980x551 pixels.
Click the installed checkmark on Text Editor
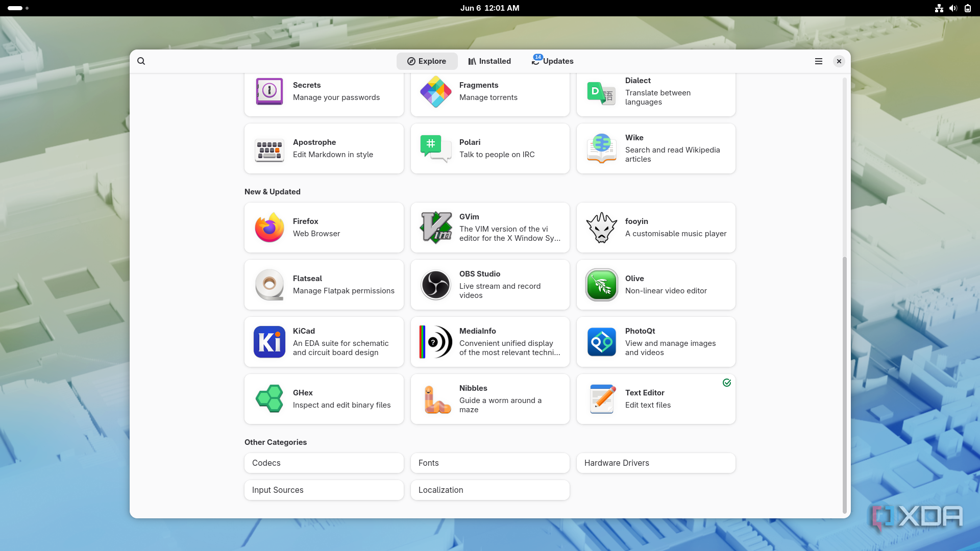pyautogui.click(x=727, y=383)
